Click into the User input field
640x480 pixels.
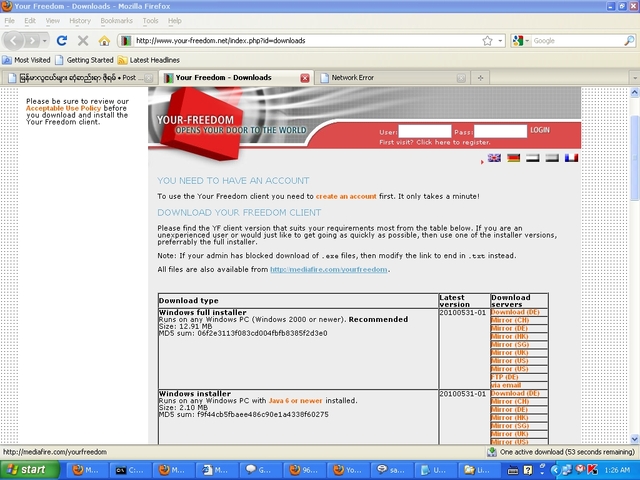pos(424,131)
